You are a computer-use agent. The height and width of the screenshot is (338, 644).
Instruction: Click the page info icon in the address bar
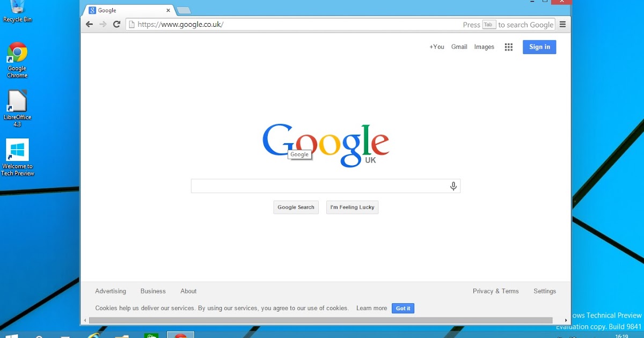(x=131, y=24)
